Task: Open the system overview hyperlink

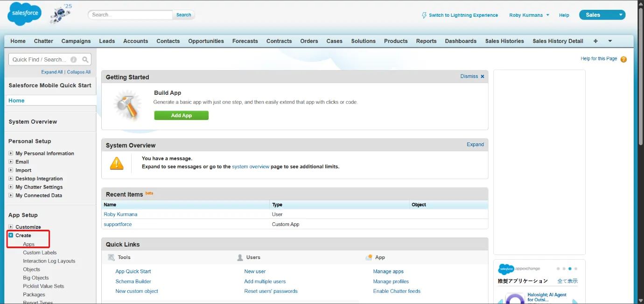Action: pos(251,166)
